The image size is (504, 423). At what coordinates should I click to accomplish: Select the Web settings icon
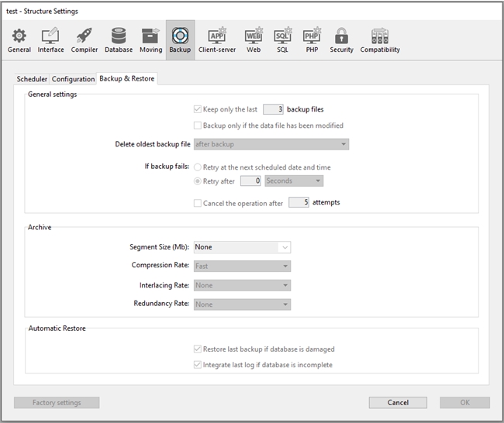click(x=254, y=40)
